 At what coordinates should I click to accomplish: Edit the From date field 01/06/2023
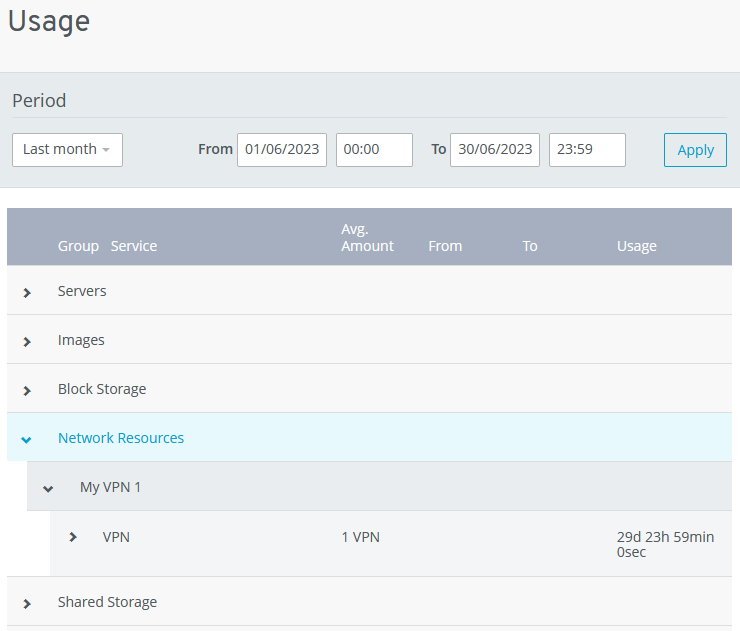click(282, 150)
